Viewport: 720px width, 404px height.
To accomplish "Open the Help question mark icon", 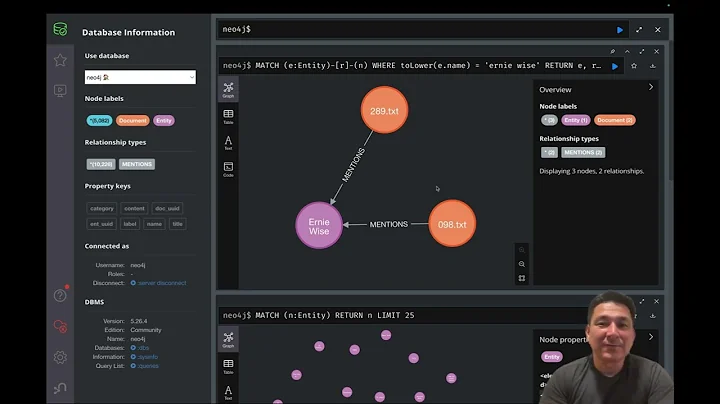I will point(60,295).
